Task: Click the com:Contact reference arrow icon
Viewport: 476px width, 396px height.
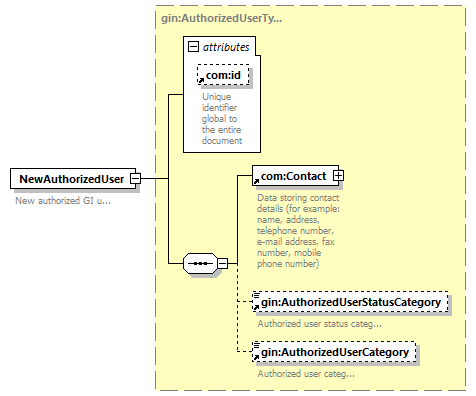Action: [256, 181]
